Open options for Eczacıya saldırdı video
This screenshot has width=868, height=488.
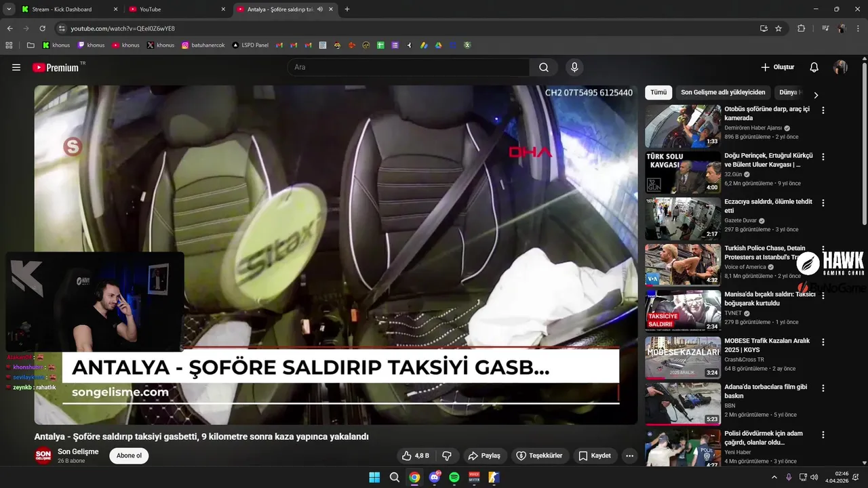823,203
